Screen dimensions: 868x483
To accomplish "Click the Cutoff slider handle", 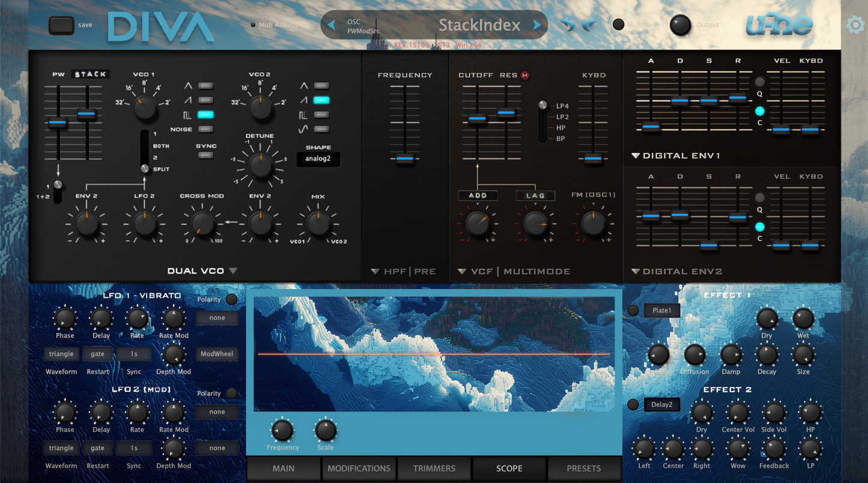I will [478, 118].
